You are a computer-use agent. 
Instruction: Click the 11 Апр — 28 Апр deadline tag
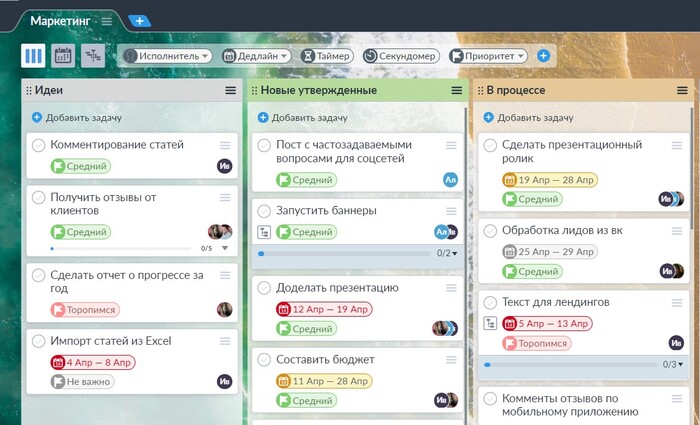(324, 381)
